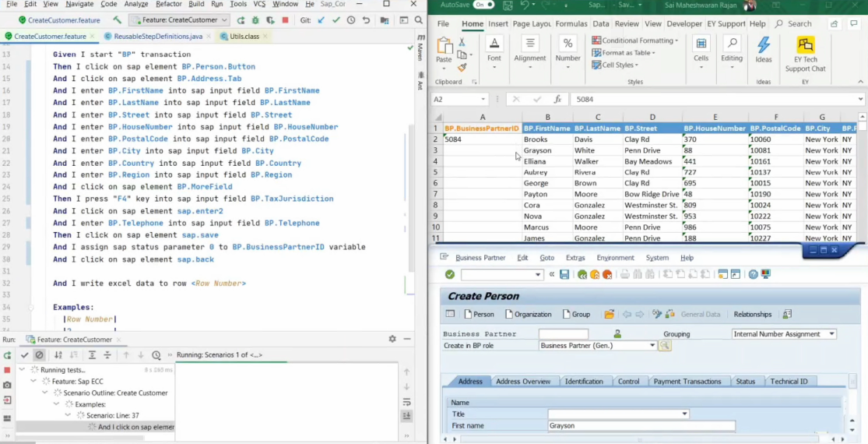Viewport: 868px width, 444px height.
Task: Click Expand All icon in test toolbar
Action: (92, 355)
